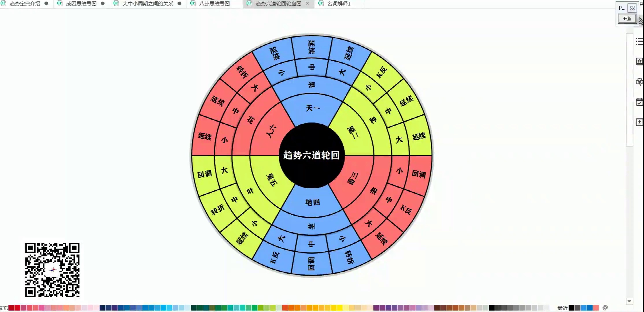
Task: Select the central 趋势六道轮回 black circle
Action: click(312, 155)
